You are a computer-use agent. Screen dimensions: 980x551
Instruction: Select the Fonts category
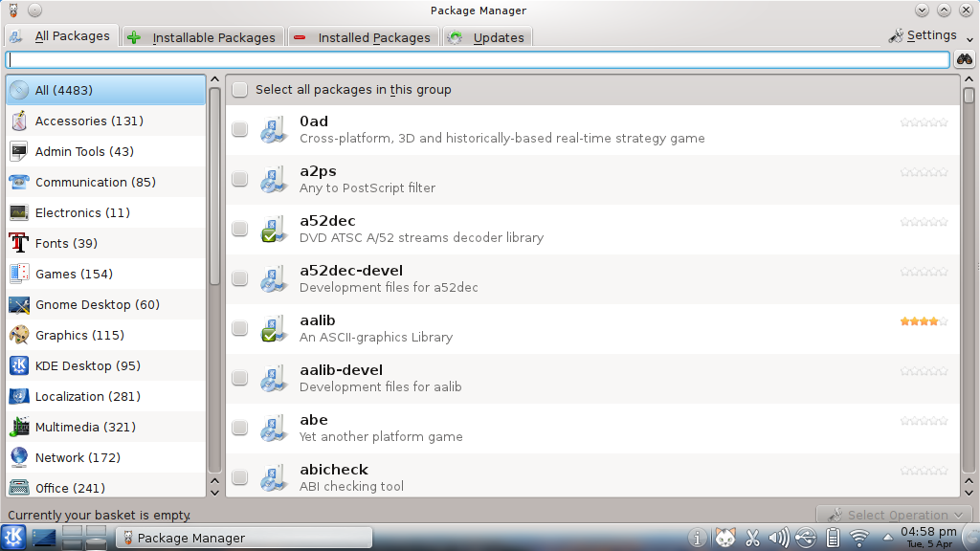[x=105, y=243]
